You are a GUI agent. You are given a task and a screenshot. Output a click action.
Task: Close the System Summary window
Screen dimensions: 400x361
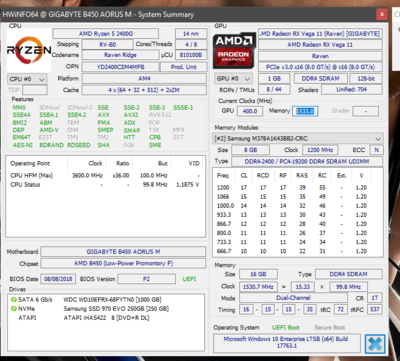(x=382, y=14)
